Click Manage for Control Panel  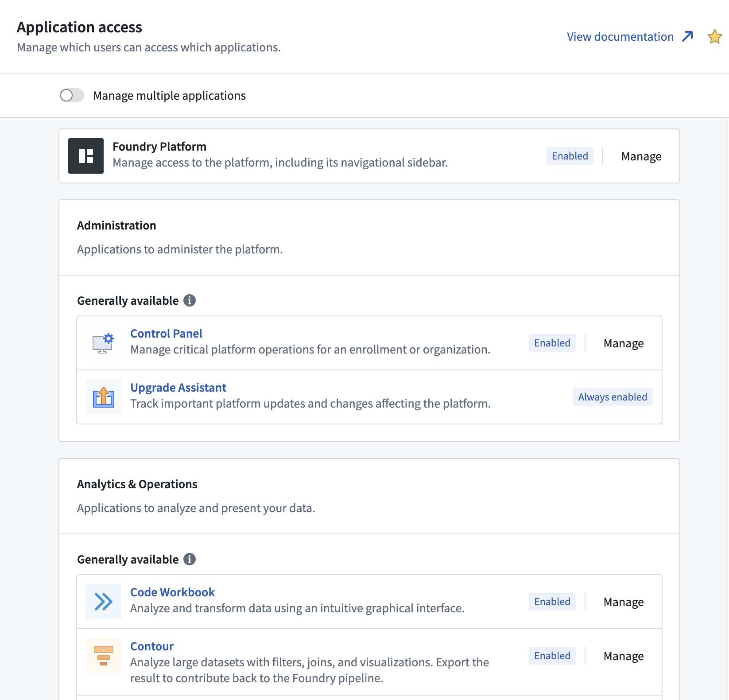click(624, 343)
